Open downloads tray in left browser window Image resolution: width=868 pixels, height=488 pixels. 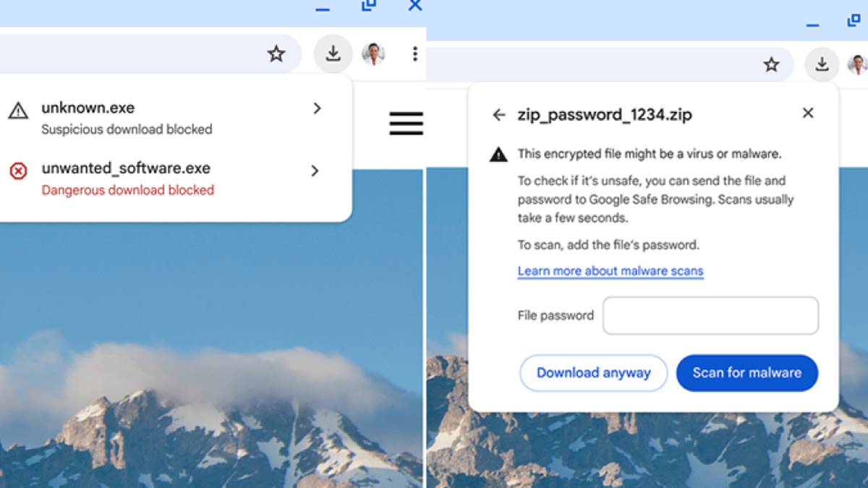(333, 53)
